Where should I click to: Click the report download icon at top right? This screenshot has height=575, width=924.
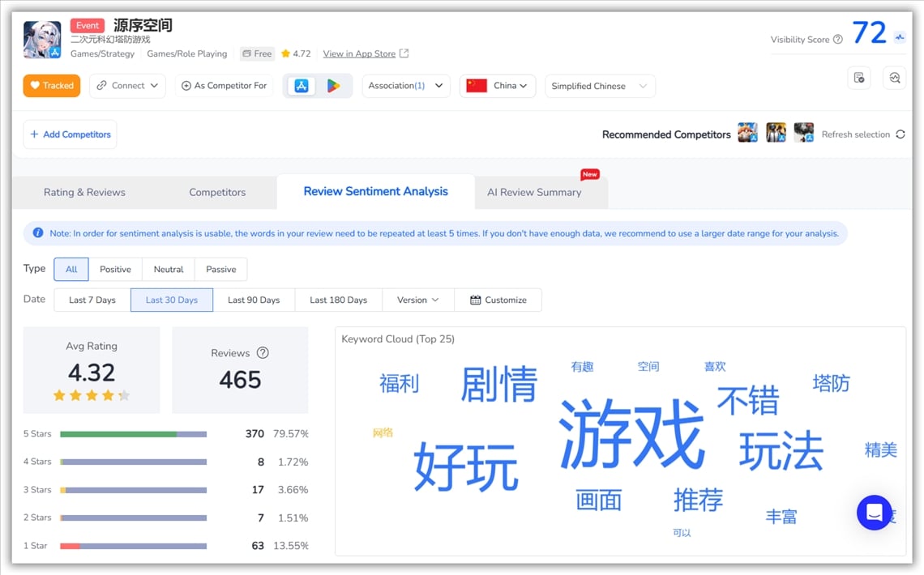(859, 78)
